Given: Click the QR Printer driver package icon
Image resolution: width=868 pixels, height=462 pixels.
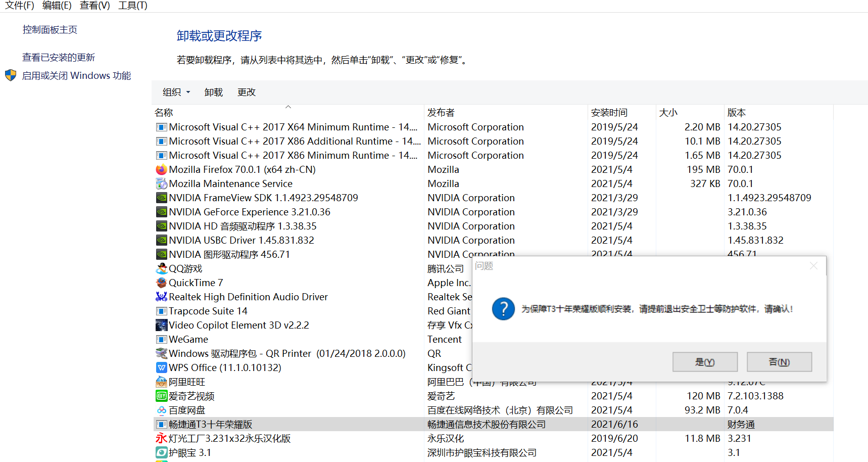Looking at the screenshot, I should click(161, 353).
